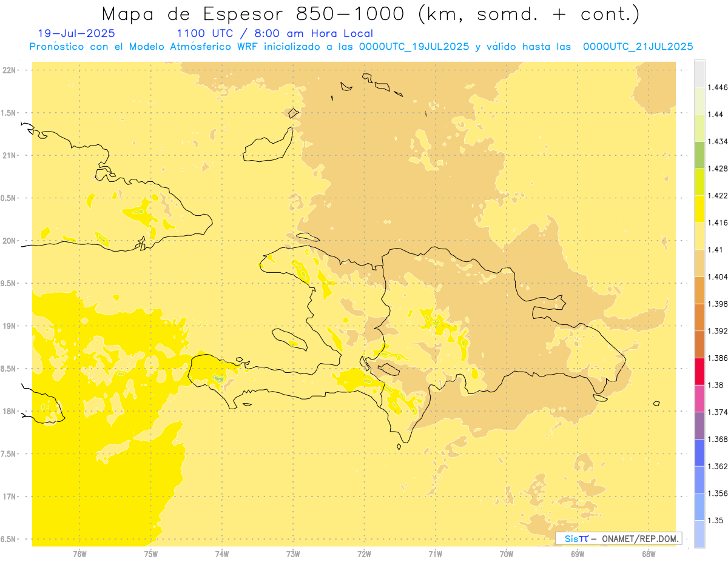This screenshot has width=728, height=562.
Task: Click the longitude axis label '72W'
Action: pos(364,554)
